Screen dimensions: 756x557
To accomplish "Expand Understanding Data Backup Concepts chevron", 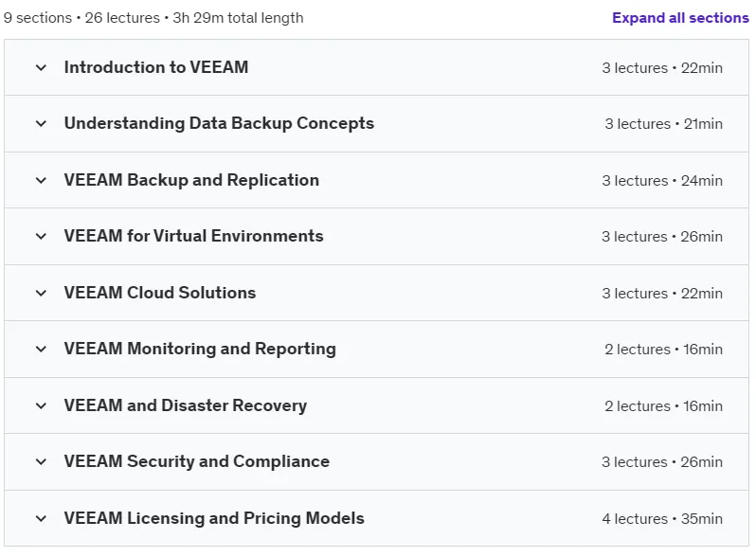I will click(x=41, y=123).
